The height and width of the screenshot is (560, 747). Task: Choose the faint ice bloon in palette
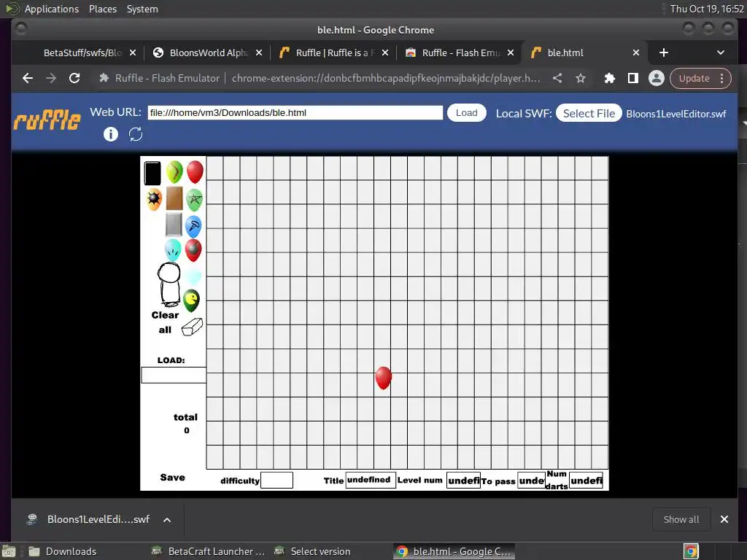pos(193,276)
